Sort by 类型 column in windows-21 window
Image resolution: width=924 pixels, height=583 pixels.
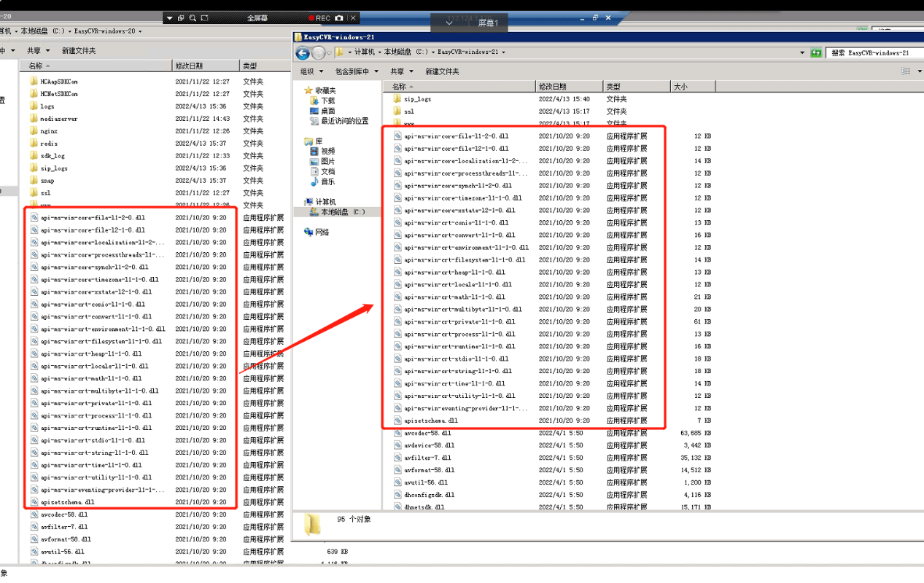tap(637, 86)
